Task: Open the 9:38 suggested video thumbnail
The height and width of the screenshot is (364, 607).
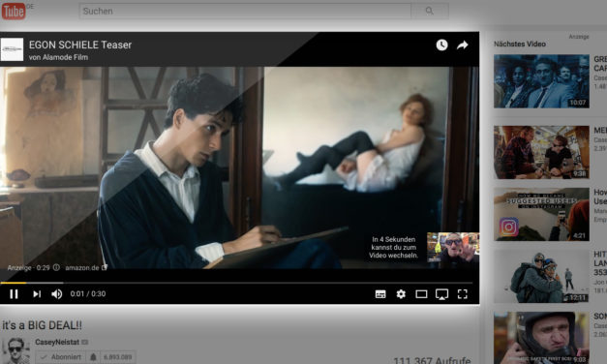Action: click(541, 152)
